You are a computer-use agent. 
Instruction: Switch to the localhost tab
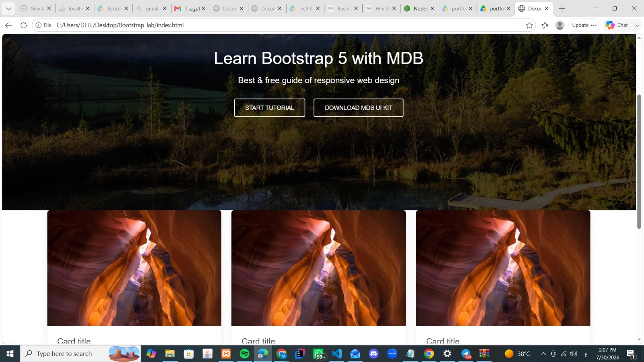(x=74, y=8)
